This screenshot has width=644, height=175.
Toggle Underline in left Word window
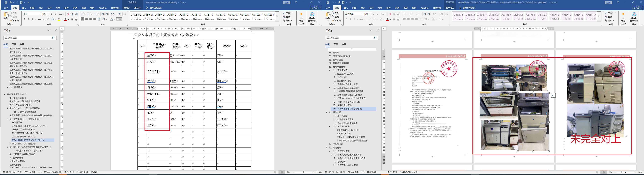coord(33,19)
